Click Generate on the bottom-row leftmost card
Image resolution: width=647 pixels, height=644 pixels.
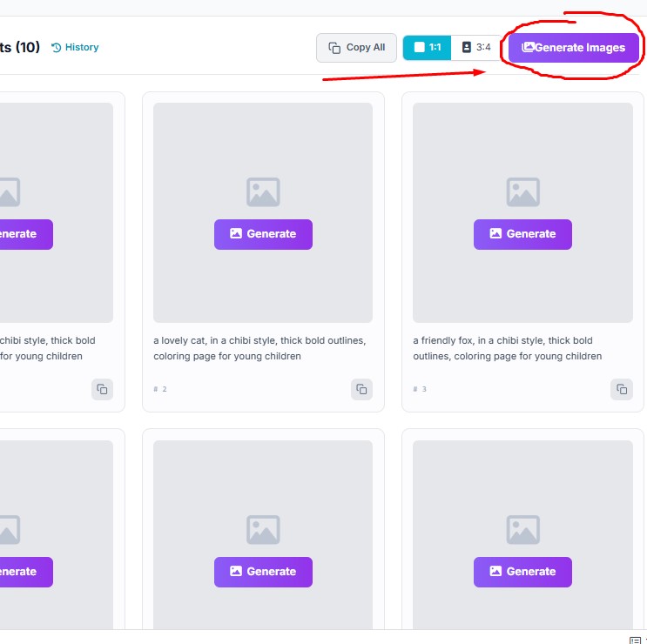point(22,572)
